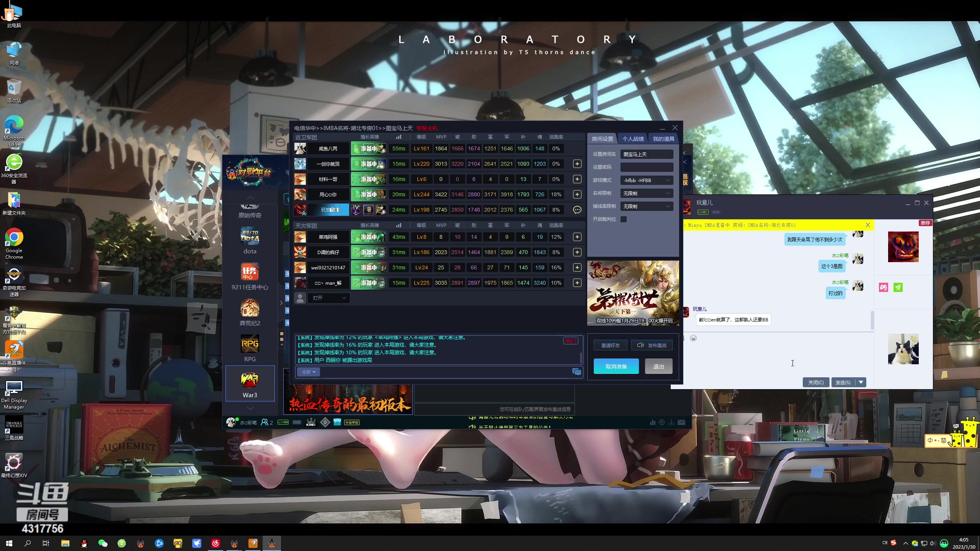Open WeChat from the taskbar
The height and width of the screenshot is (551, 980).
point(103,543)
